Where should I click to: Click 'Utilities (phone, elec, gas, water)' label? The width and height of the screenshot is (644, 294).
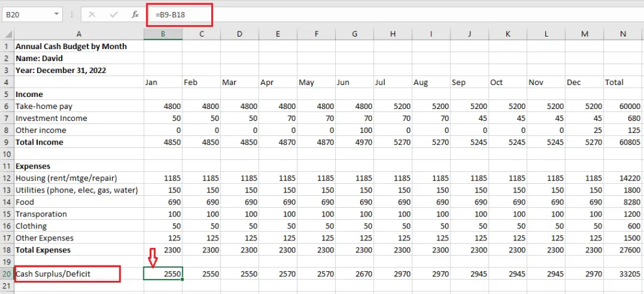pyautogui.click(x=76, y=190)
